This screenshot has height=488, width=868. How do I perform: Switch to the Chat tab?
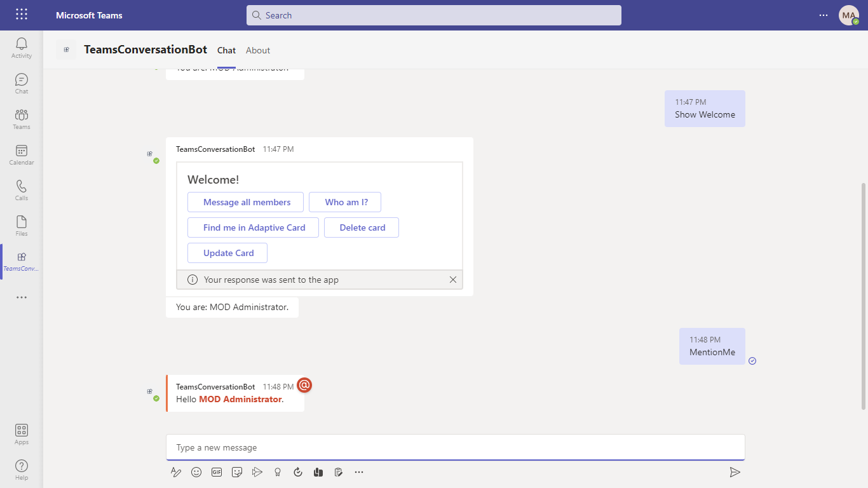click(226, 50)
